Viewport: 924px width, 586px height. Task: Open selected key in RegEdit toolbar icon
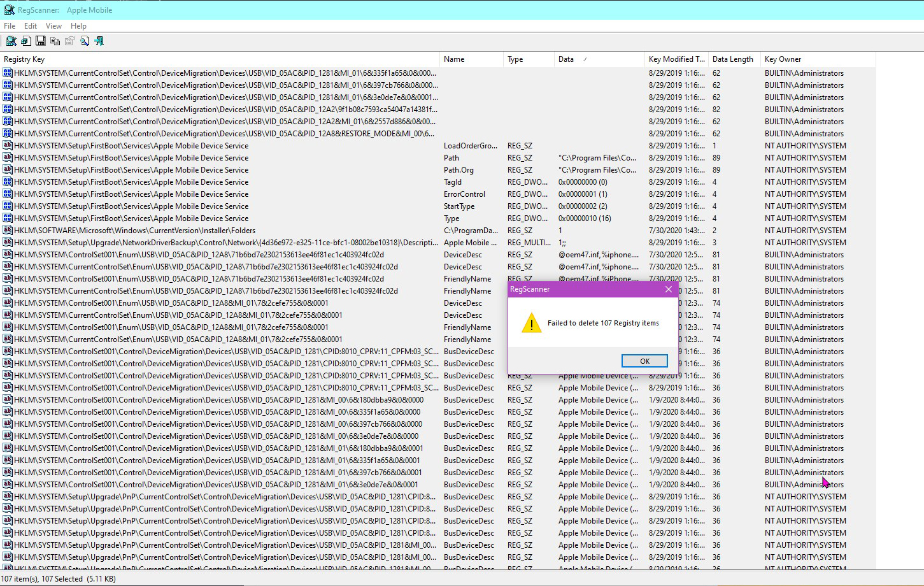click(x=26, y=41)
